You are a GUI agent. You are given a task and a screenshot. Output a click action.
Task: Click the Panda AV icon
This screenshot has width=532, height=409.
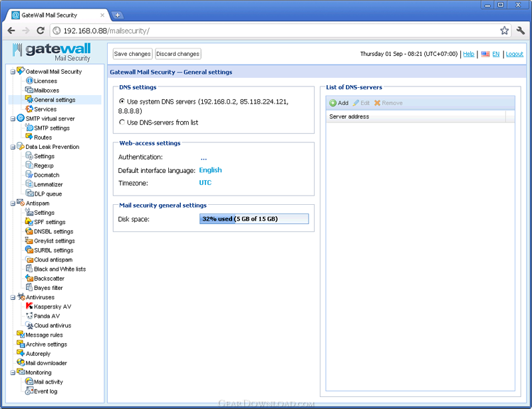click(29, 316)
